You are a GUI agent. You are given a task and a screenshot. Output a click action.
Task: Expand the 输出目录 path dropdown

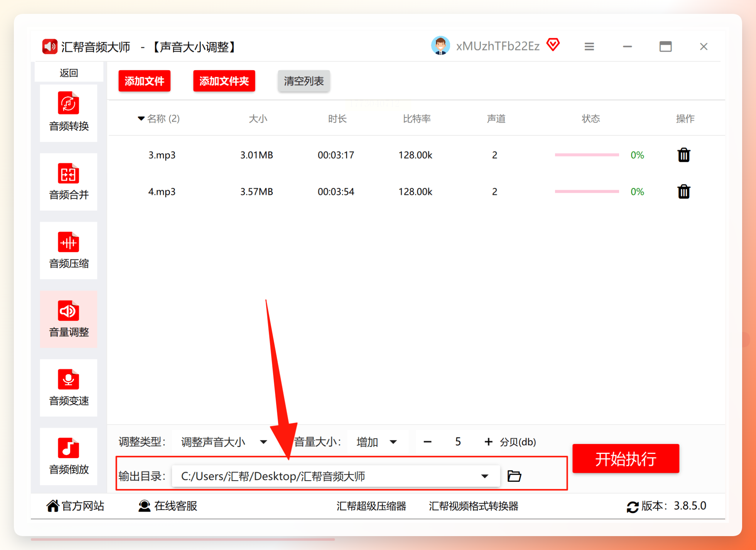pos(485,476)
